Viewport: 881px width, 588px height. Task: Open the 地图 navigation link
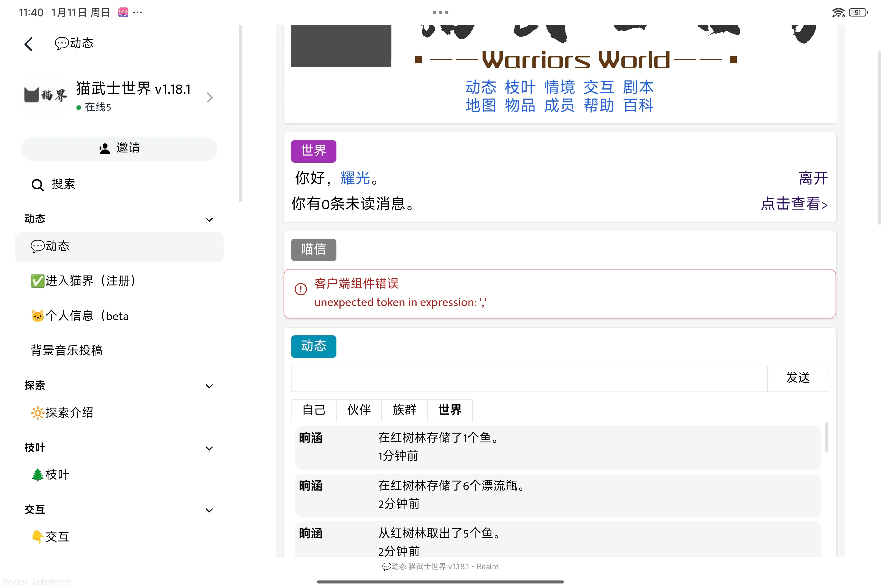[480, 105]
